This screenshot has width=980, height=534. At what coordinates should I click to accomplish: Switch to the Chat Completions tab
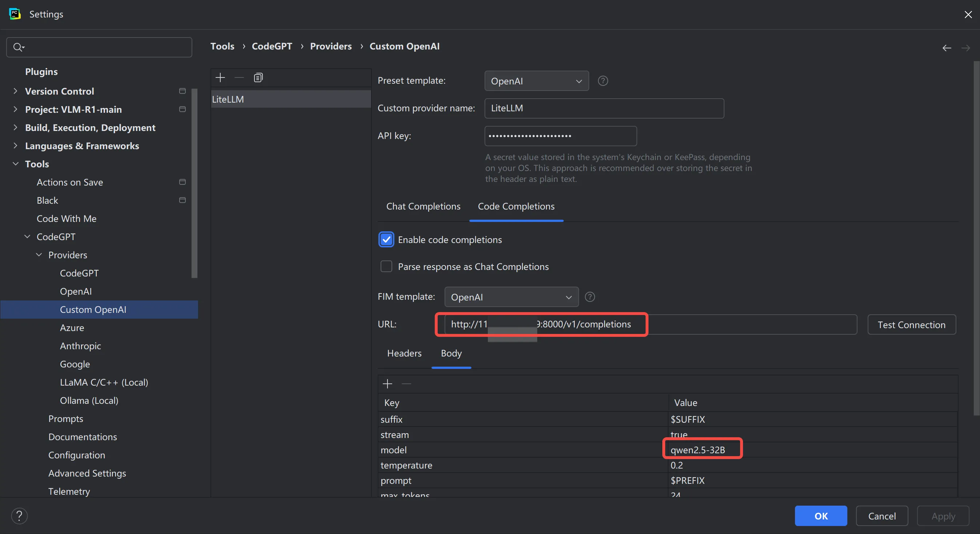point(423,206)
